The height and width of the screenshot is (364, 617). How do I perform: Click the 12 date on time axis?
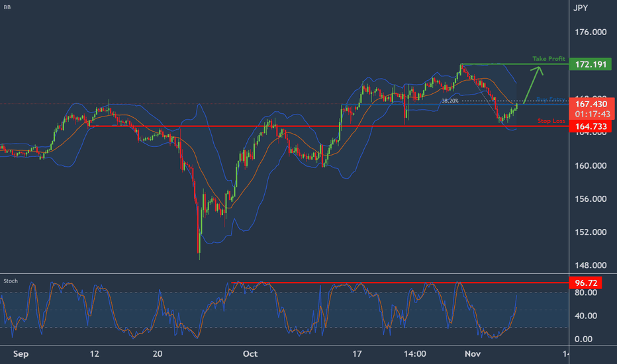coord(95,354)
